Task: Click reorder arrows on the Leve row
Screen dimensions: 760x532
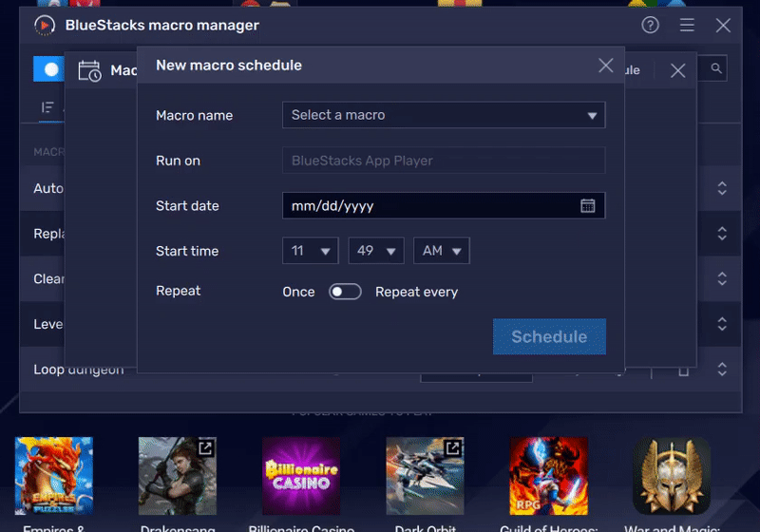Action: pos(722,324)
